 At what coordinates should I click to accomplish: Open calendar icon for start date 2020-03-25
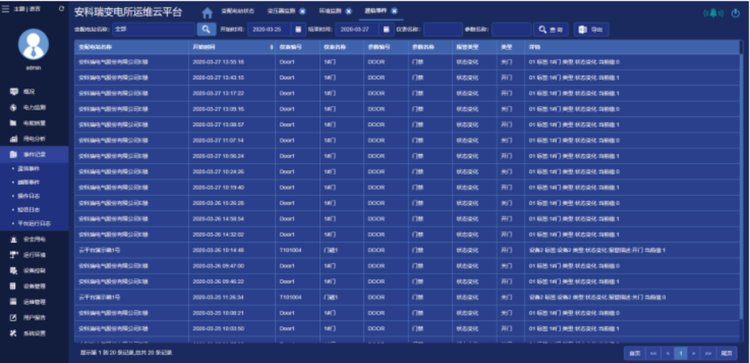[x=298, y=29]
